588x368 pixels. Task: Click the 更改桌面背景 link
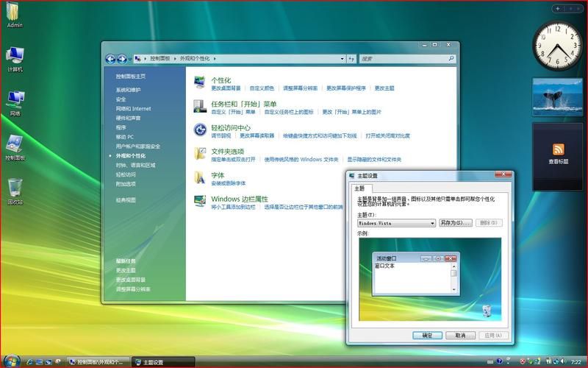point(226,88)
